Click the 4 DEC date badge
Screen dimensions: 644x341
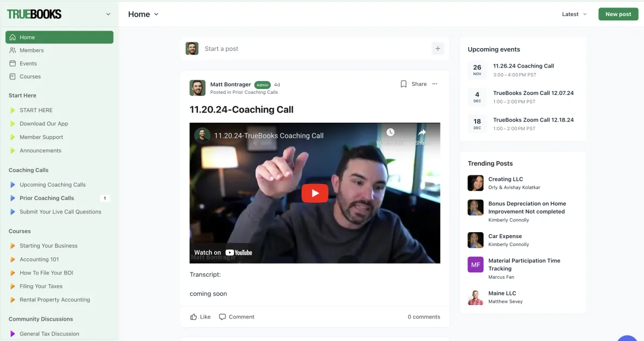click(477, 97)
